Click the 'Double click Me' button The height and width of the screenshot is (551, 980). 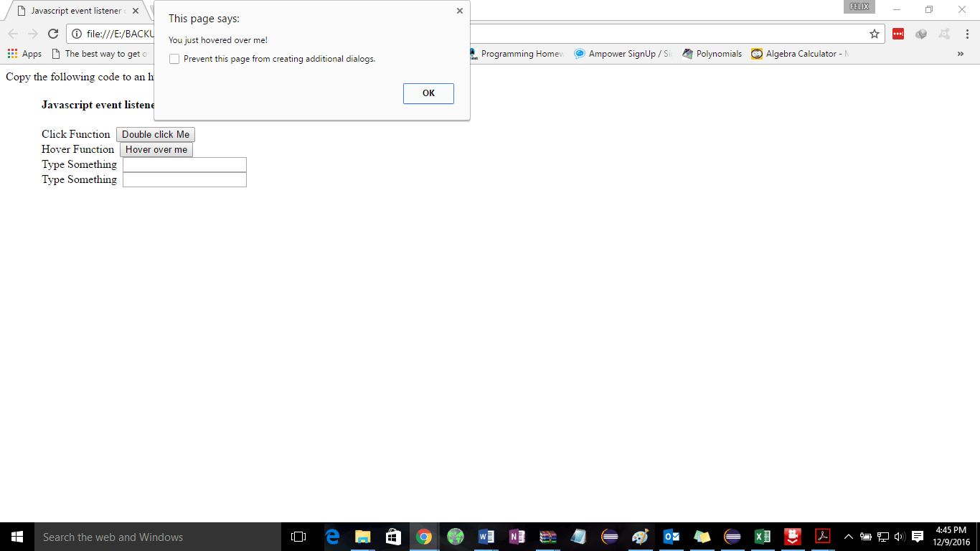[x=156, y=135]
